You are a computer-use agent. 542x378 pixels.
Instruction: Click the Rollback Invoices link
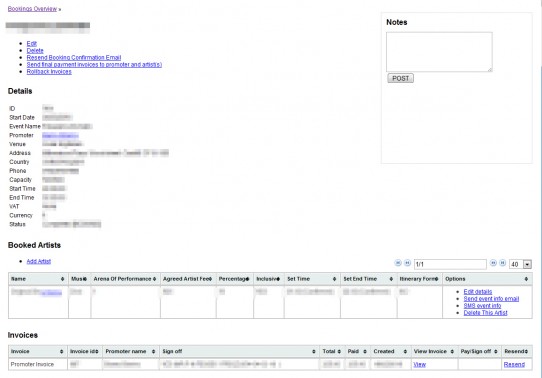pyautogui.click(x=49, y=72)
